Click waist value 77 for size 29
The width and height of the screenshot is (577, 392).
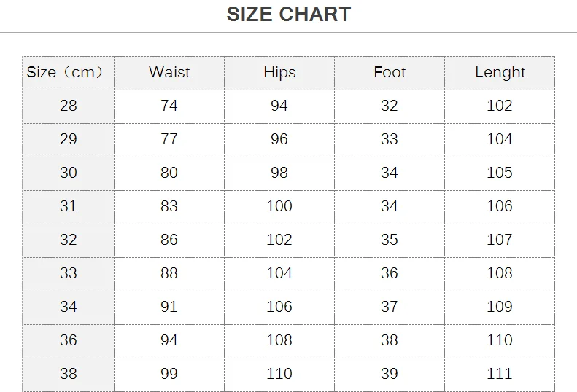[x=169, y=139]
